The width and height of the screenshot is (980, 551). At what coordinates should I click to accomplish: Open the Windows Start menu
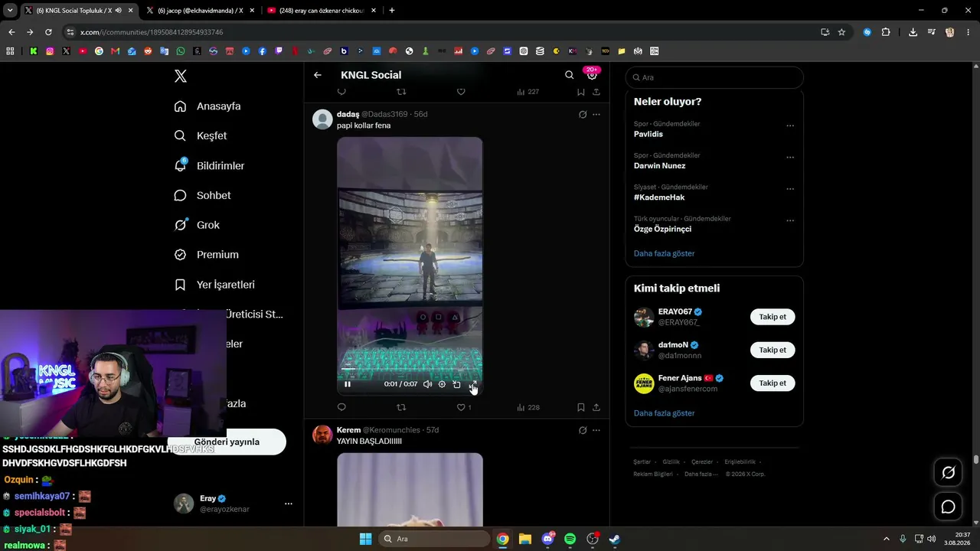coord(365,539)
